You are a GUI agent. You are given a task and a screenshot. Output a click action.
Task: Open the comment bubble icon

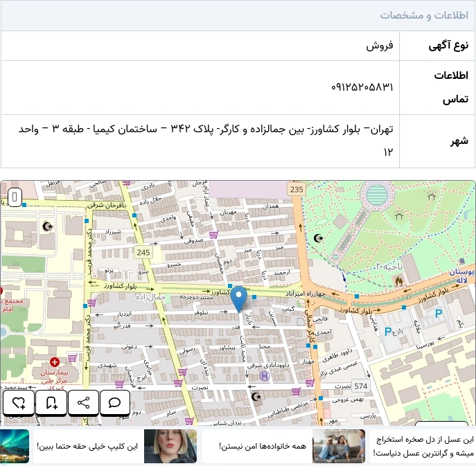(x=115, y=403)
